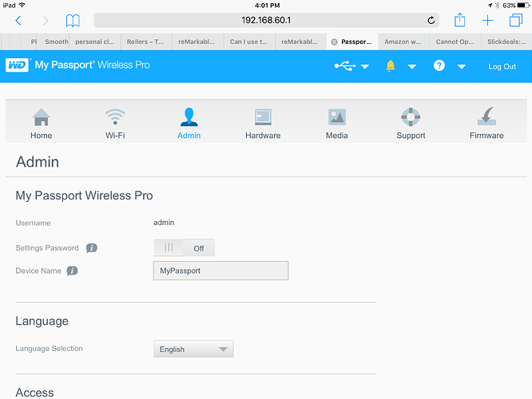This screenshot has width=532, height=399.
Task: Show Settings Password info tooltip
Action: tap(91, 248)
